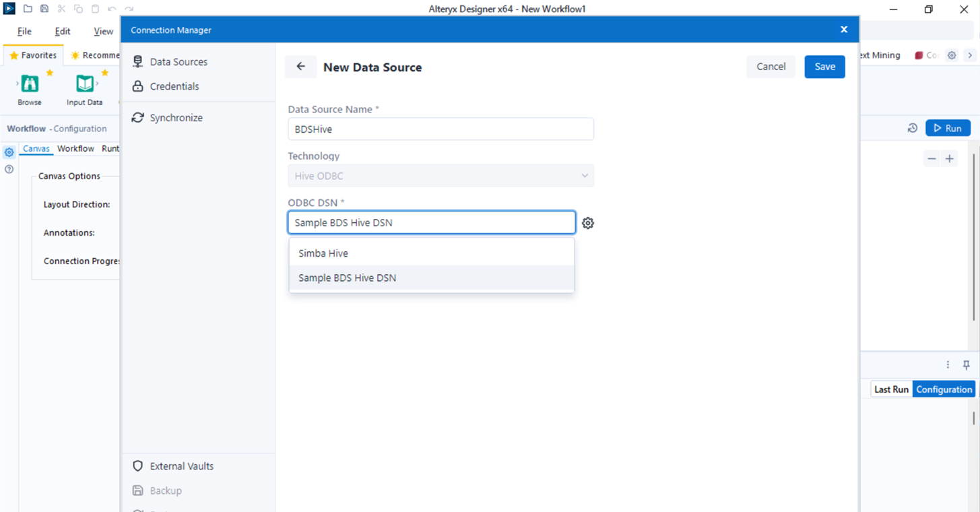Open the DSN settings gear icon
980x512 pixels.
pos(588,223)
